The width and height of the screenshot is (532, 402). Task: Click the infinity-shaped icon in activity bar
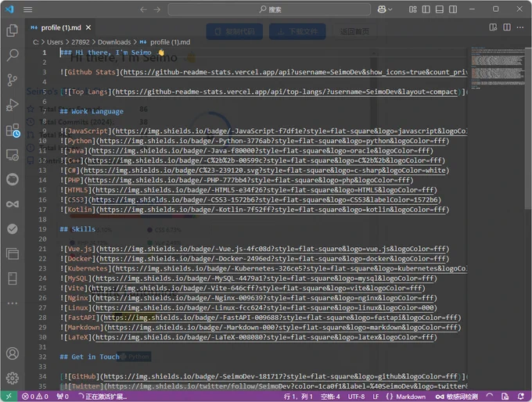[x=13, y=204]
